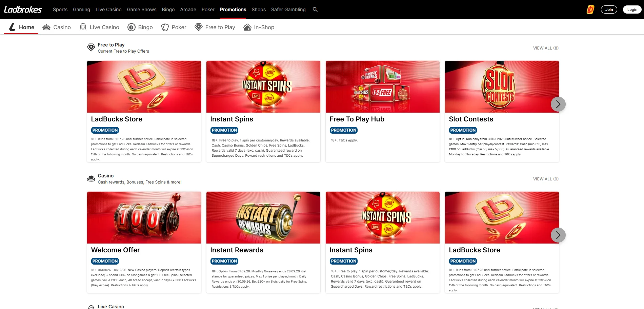Open Free To Play Hub card image
The width and height of the screenshot is (644, 309).
pos(383,86)
